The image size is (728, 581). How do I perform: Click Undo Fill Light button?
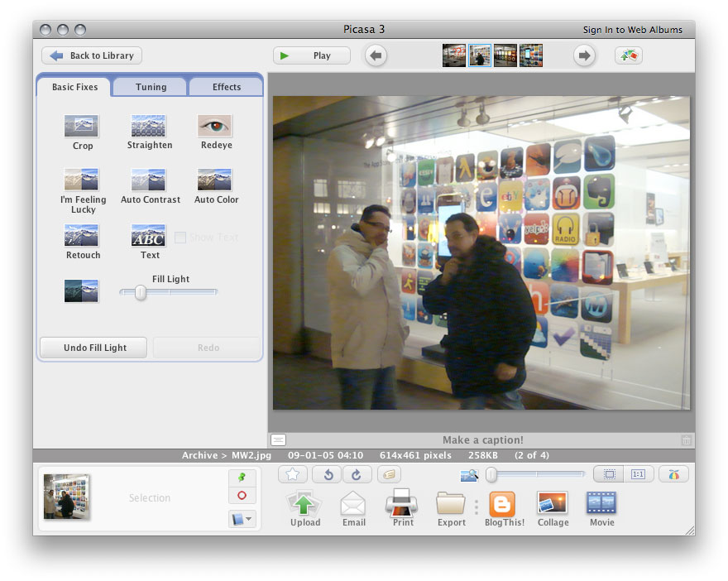[93, 348]
